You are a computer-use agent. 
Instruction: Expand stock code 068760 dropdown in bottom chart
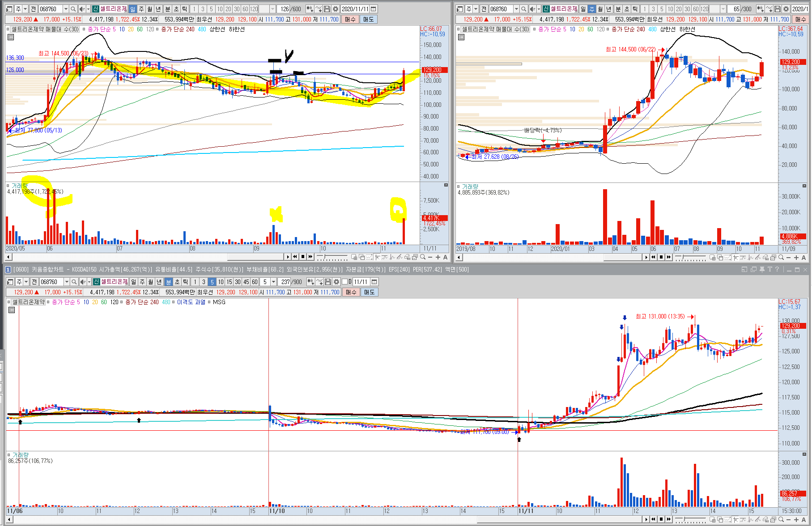(67, 282)
